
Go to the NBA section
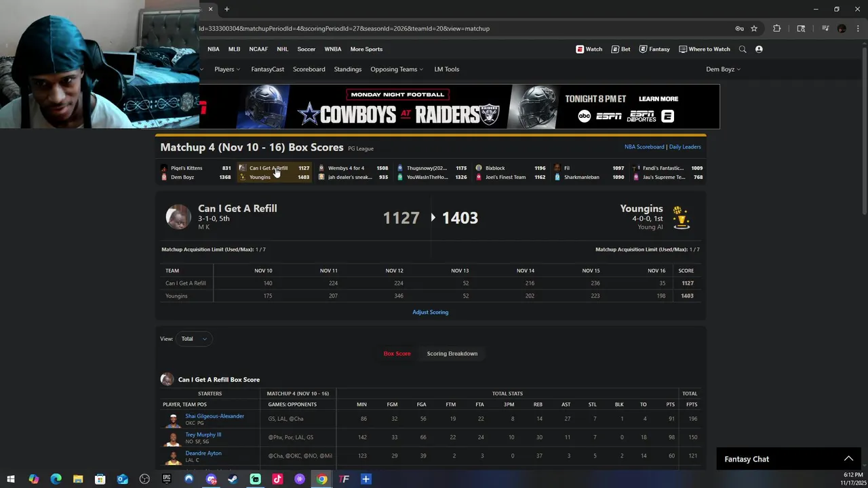point(214,49)
